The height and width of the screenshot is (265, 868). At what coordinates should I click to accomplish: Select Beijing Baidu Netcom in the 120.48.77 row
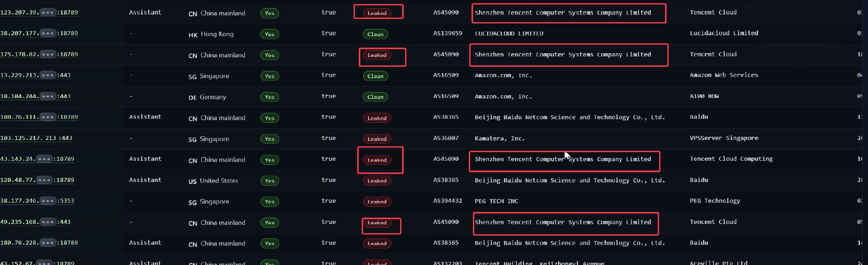570,180
